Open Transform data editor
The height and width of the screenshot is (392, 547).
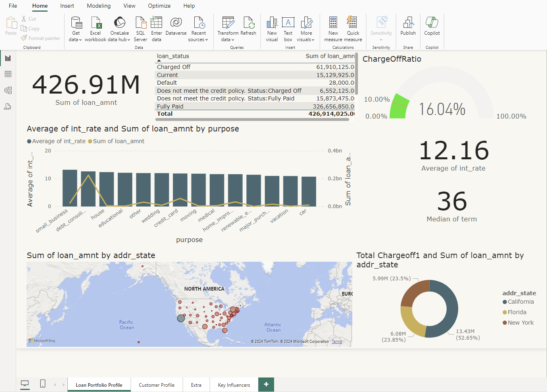pos(228,29)
